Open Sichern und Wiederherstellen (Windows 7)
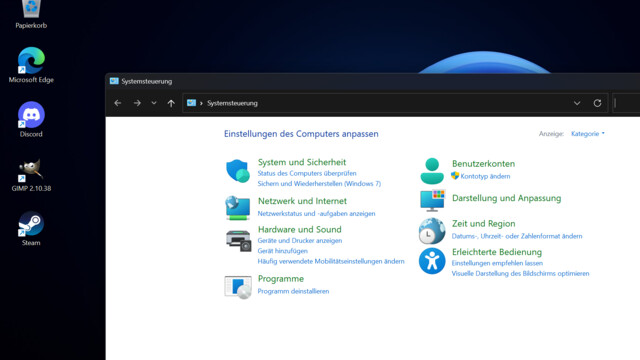640x360 pixels. [x=319, y=184]
